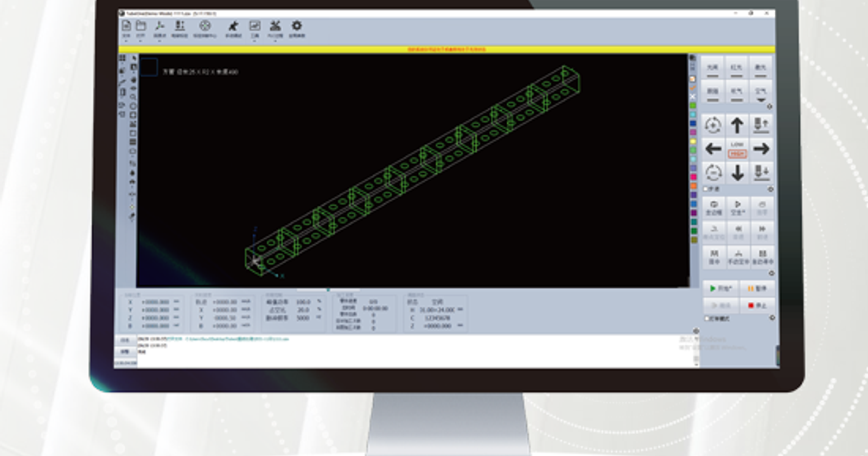This screenshot has height=456, width=868.
Task: Click the gear icon right of bottom checkbox
Action: [772, 318]
